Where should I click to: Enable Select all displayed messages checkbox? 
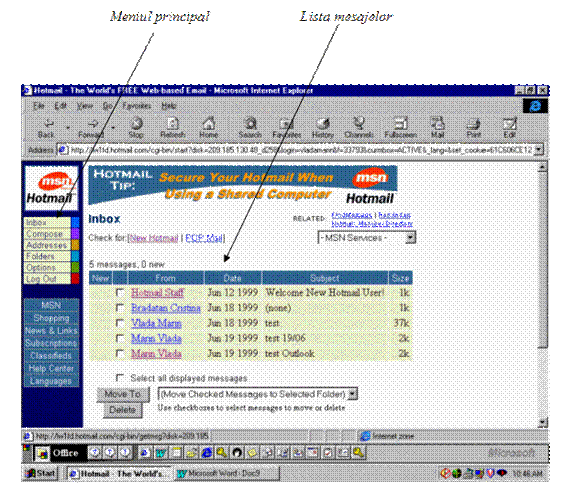(120, 378)
